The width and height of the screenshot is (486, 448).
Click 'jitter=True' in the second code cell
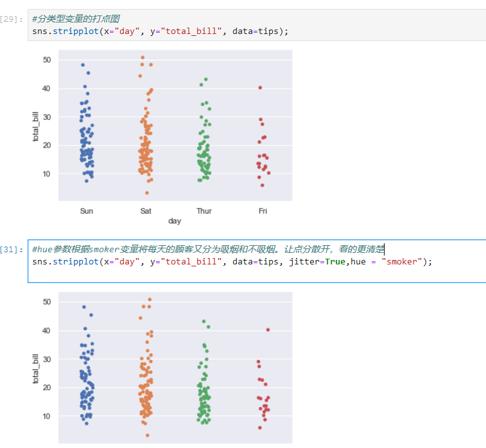click(317, 262)
